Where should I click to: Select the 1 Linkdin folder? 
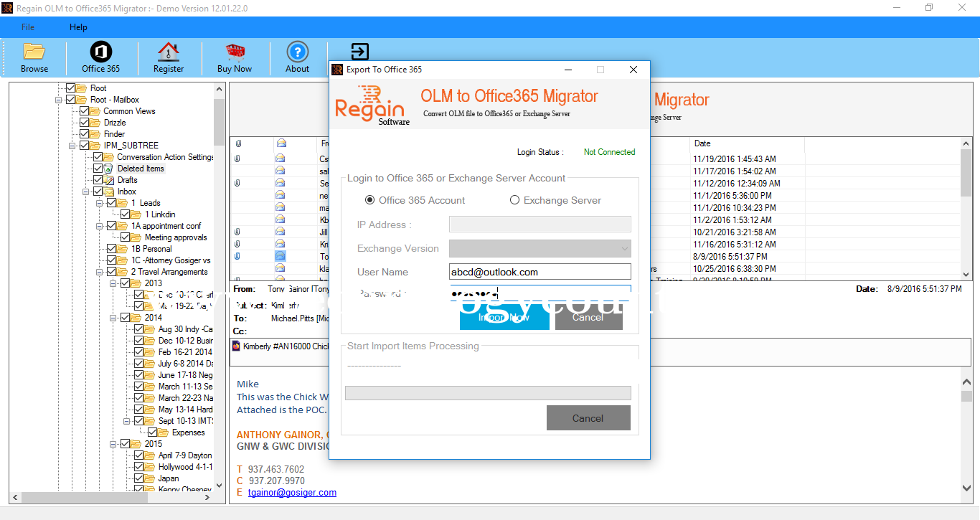(x=160, y=214)
